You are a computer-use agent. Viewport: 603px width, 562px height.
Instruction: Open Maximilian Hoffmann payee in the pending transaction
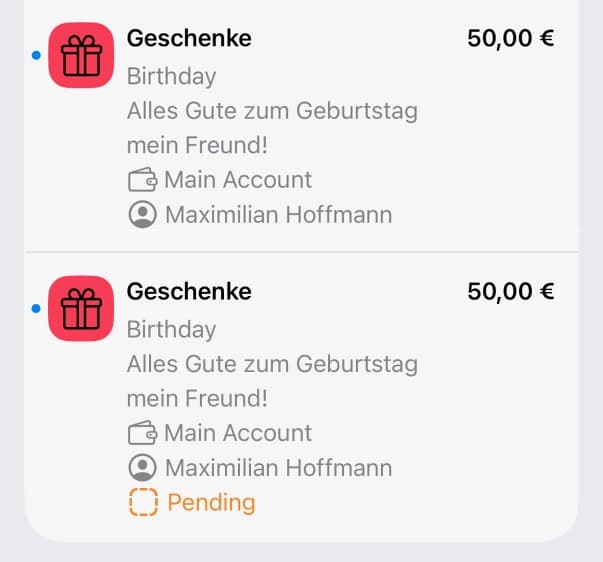pyautogui.click(x=278, y=467)
